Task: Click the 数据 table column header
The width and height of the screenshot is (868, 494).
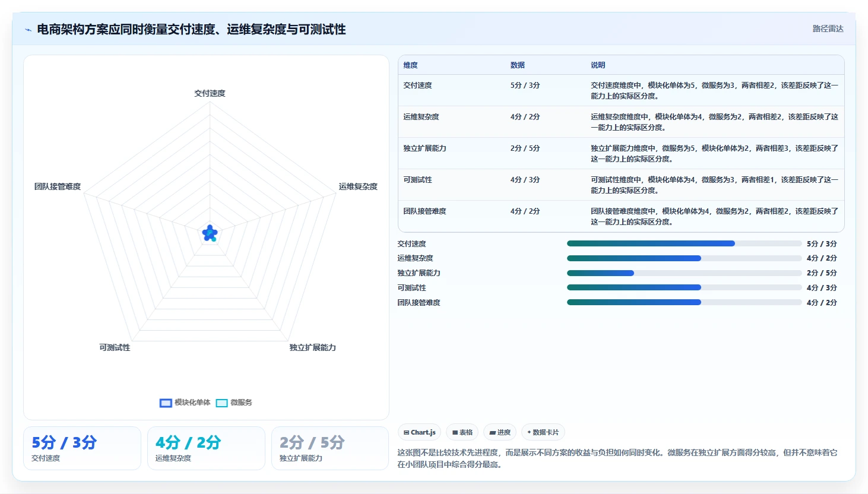Action: [x=518, y=65]
